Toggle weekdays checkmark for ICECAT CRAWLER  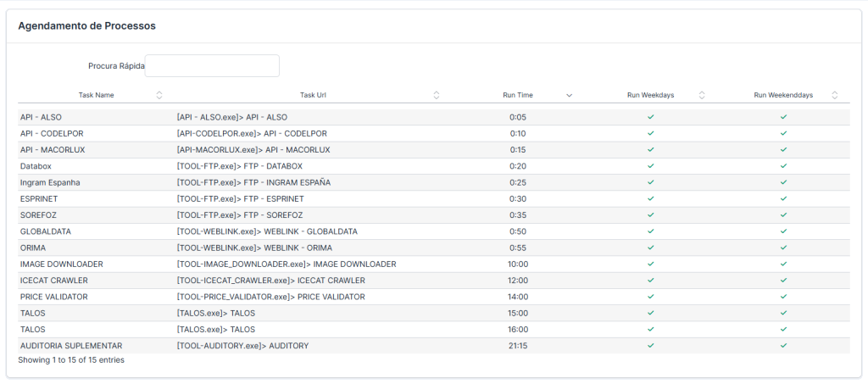click(651, 281)
